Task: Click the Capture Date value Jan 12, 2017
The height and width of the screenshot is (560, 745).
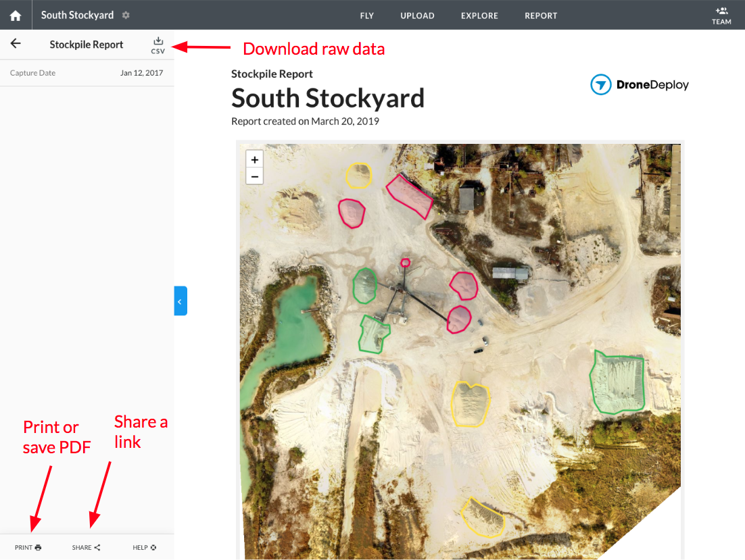Action: (141, 72)
